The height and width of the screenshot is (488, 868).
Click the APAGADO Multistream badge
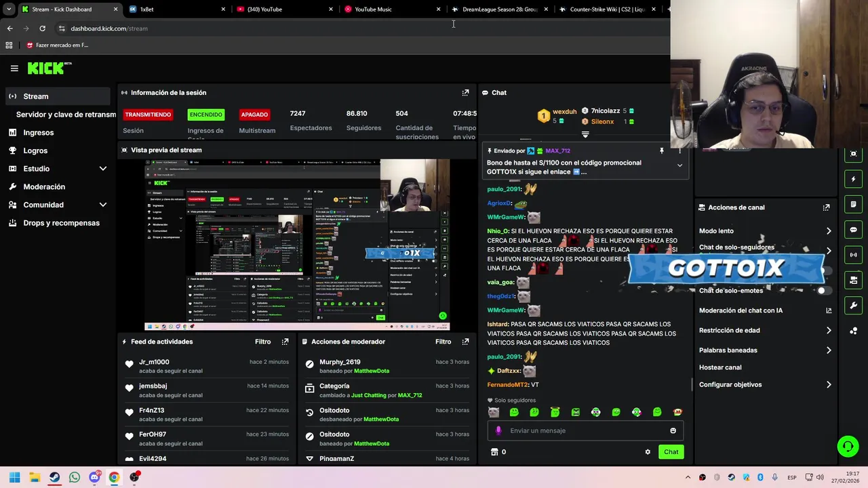click(254, 115)
